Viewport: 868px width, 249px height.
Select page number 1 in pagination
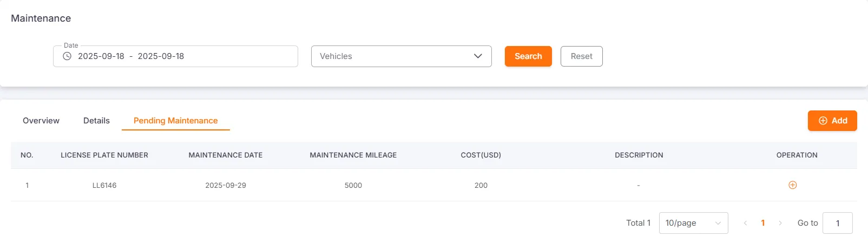point(763,223)
